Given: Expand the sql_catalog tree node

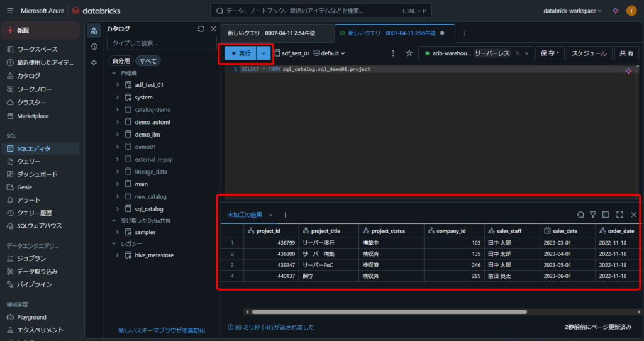Looking at the screenshot, I should (118, 209).
